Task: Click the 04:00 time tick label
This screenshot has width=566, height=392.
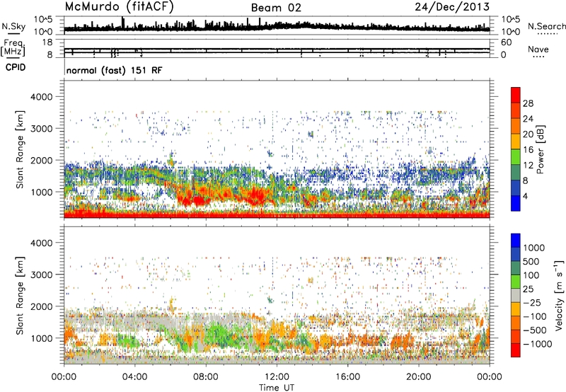Action: tap(134, 377)
